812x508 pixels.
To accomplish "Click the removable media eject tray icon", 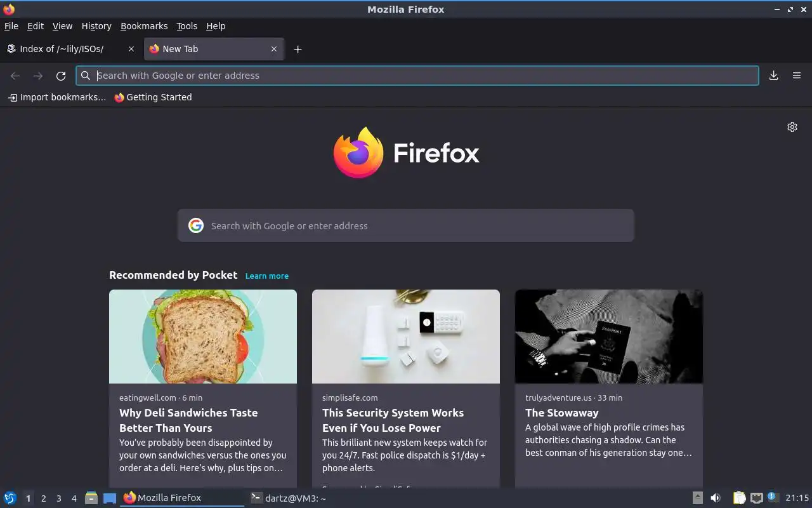I will (x=697, y=498).
